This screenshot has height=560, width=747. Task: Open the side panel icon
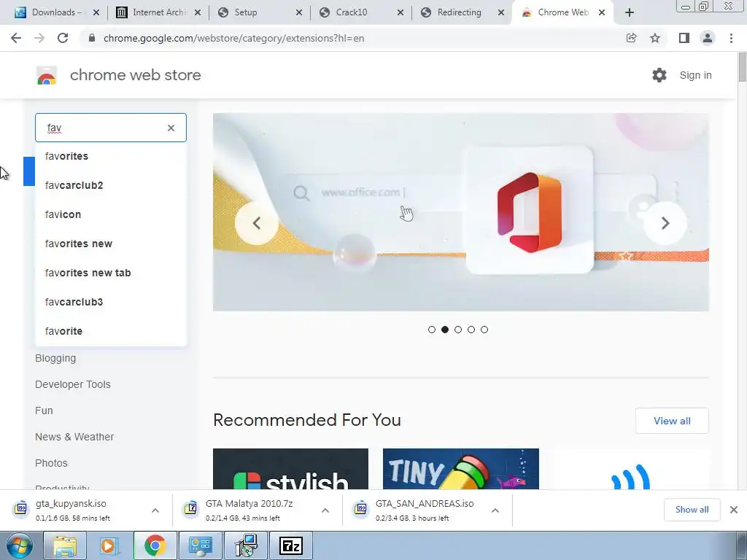684,38
